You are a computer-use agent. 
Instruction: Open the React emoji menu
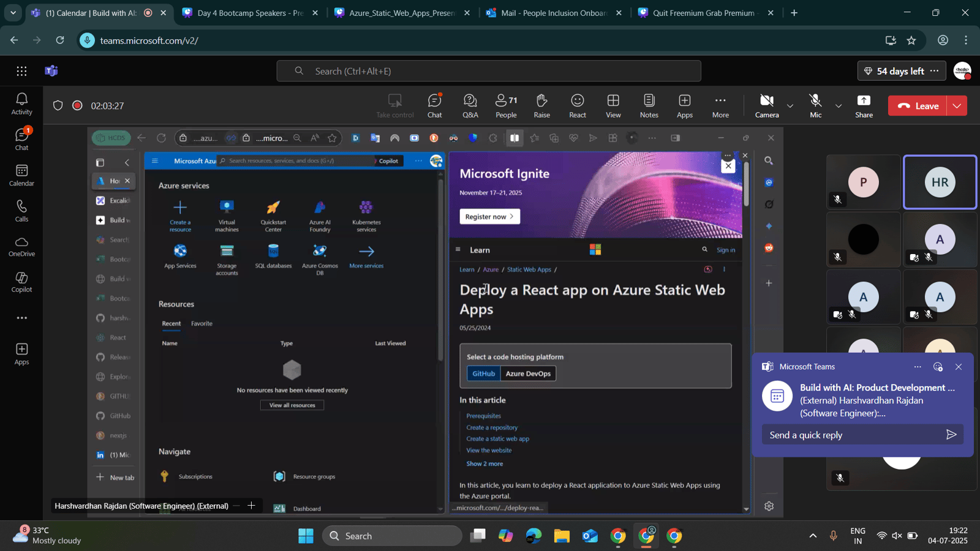(x=578, y=106)
